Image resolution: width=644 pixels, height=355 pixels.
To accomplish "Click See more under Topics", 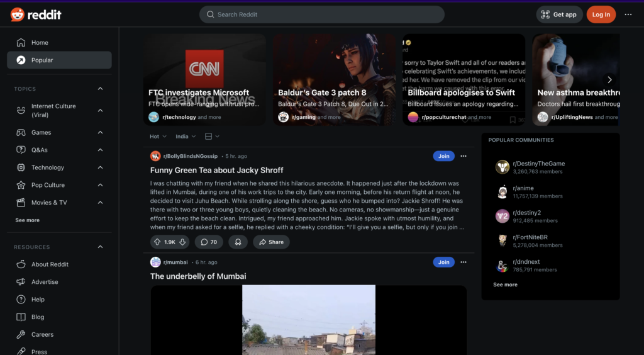I will [x=28, y=220].
